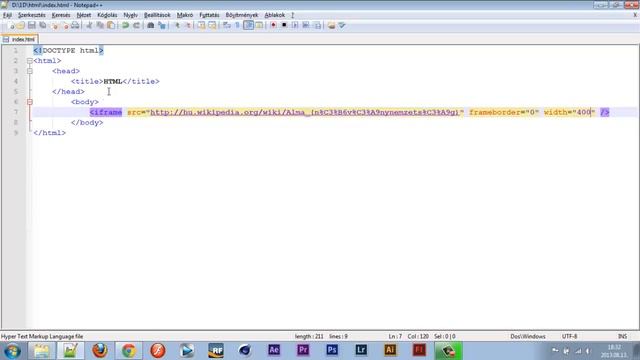Click the Redo arrow icon

[x=137, y=25]
